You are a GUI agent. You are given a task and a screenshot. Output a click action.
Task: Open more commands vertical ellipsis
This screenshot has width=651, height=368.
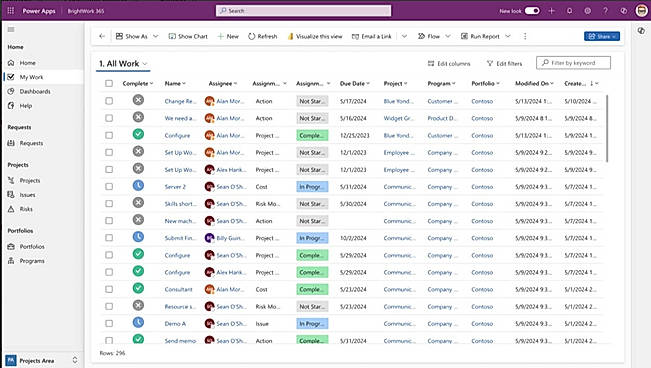coord(525,36)
